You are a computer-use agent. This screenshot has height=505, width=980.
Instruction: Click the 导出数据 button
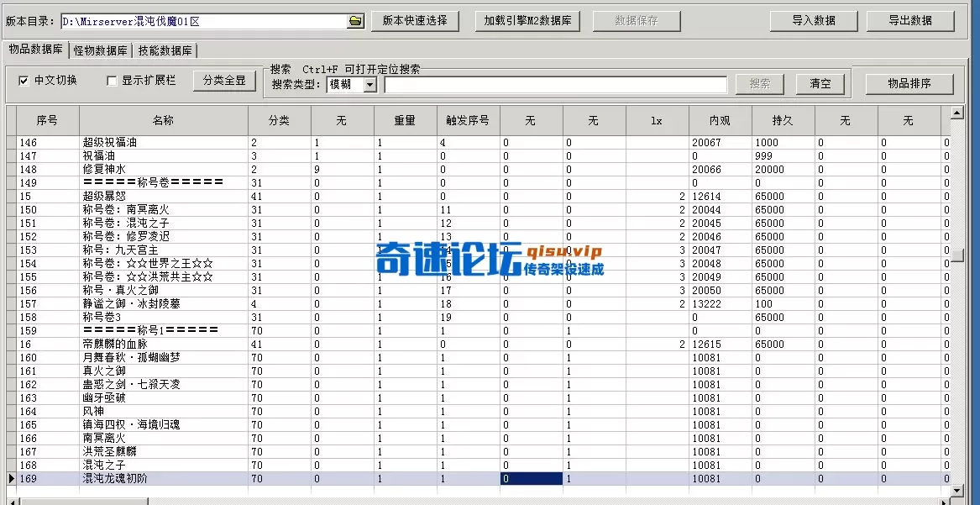910,21
